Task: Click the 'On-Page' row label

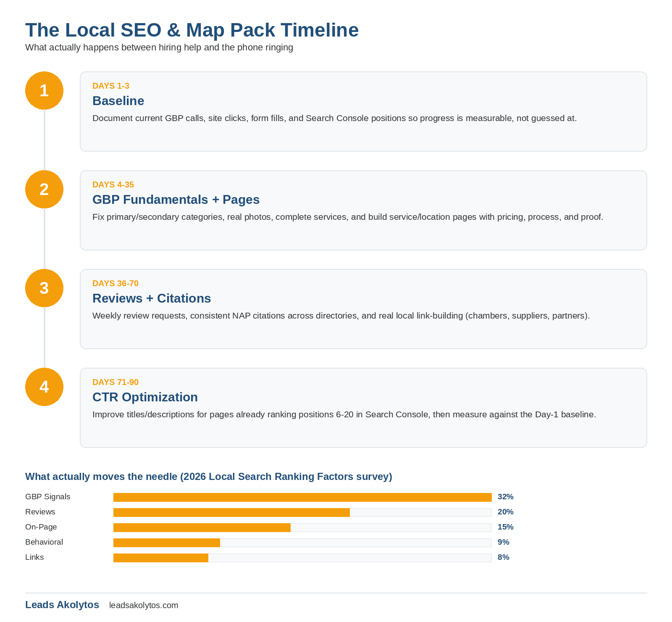Action: [x=41, y=527]
